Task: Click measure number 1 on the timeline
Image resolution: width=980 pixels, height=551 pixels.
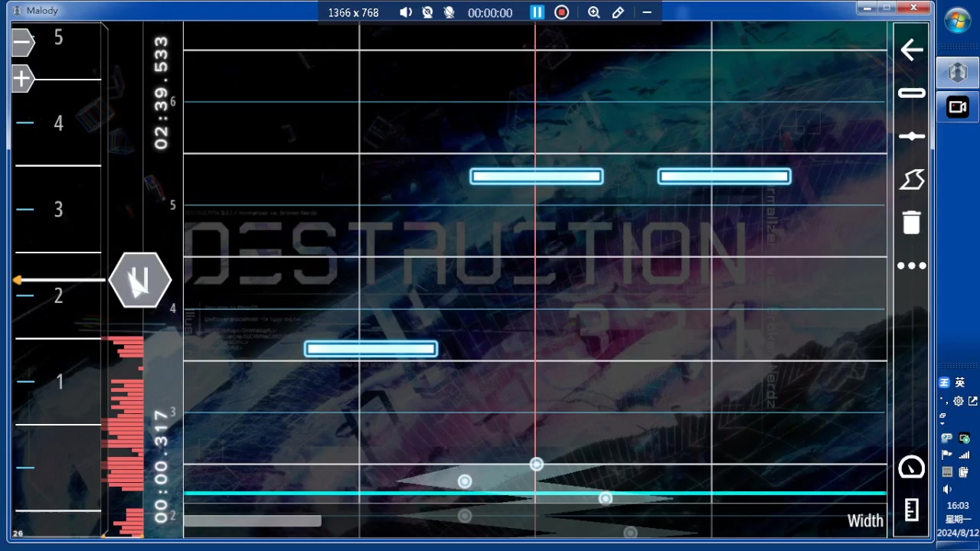Action: tap(60, 382)
